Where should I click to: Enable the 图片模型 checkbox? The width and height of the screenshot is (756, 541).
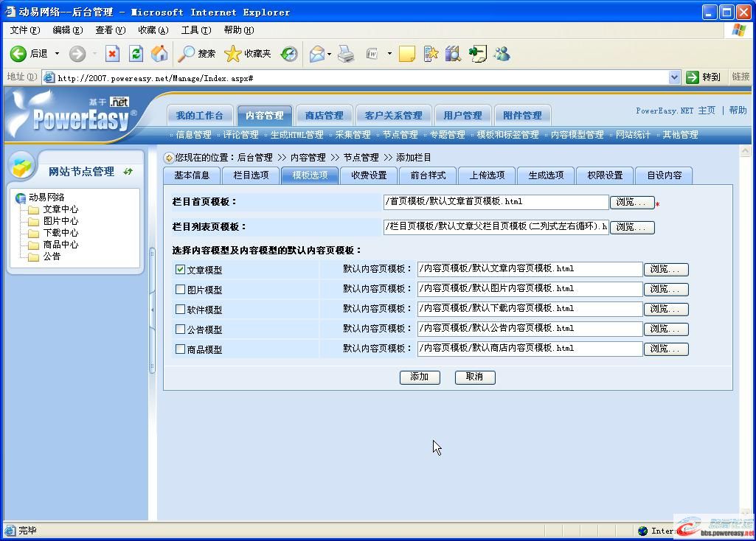click(x=179, y=288)
